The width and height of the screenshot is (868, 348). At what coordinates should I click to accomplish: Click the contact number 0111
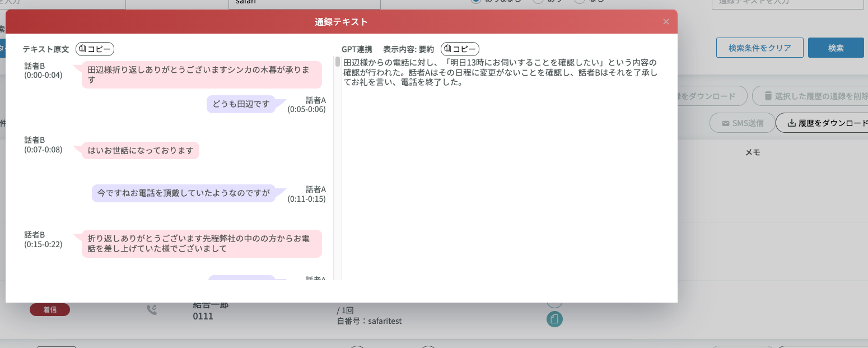(203, 316)
